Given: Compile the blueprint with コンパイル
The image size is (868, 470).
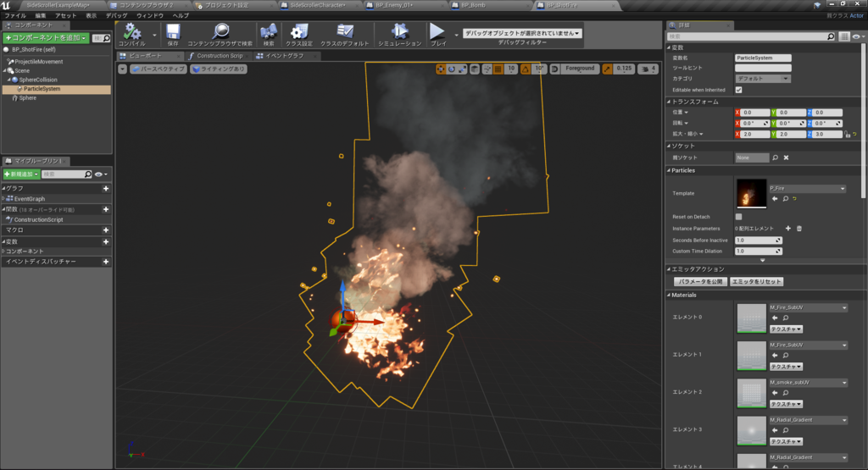Looking at the screenshot, I should [131, 34].
